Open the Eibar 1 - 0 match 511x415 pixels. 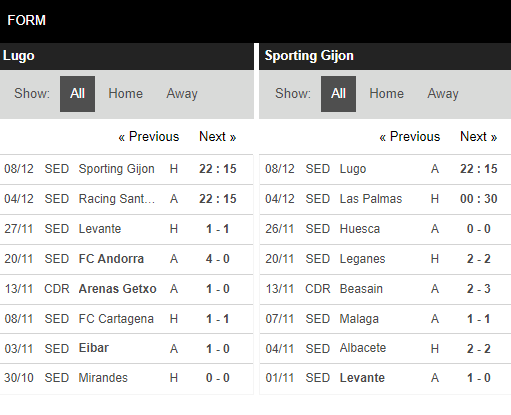pos(127,349)
